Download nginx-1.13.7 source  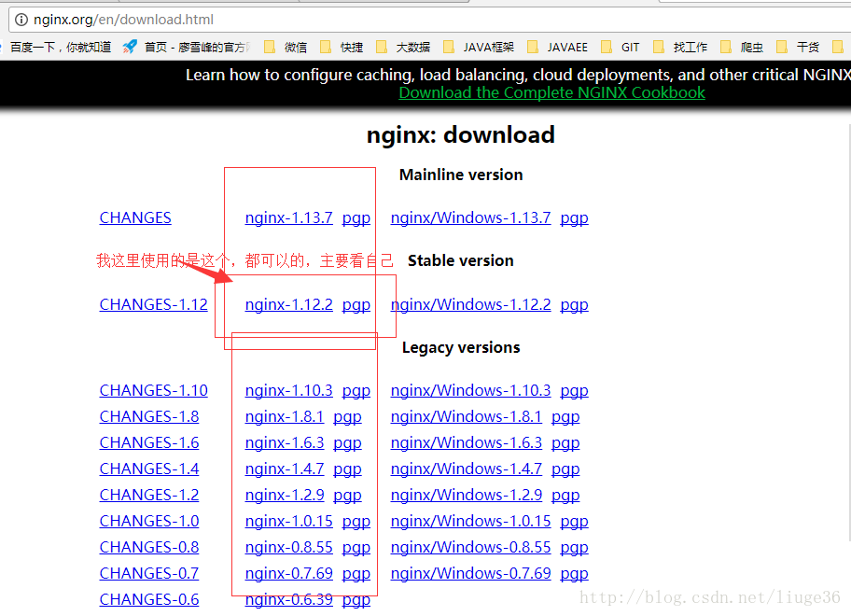point(288,217)
